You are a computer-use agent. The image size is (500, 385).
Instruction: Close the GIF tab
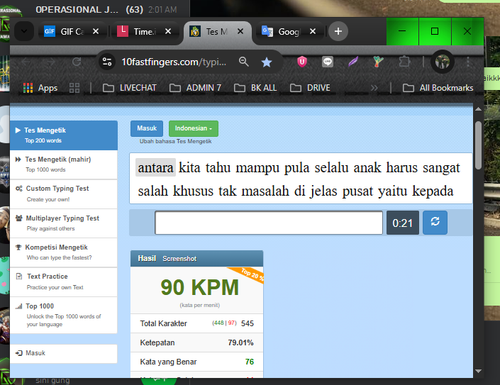coord(95,31)
